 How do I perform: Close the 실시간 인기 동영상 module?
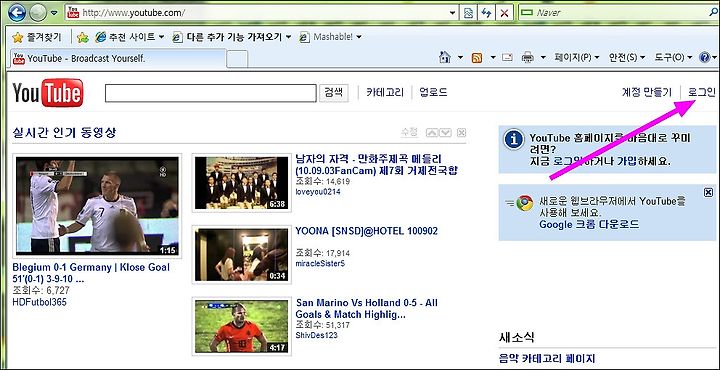pos(461,133)
